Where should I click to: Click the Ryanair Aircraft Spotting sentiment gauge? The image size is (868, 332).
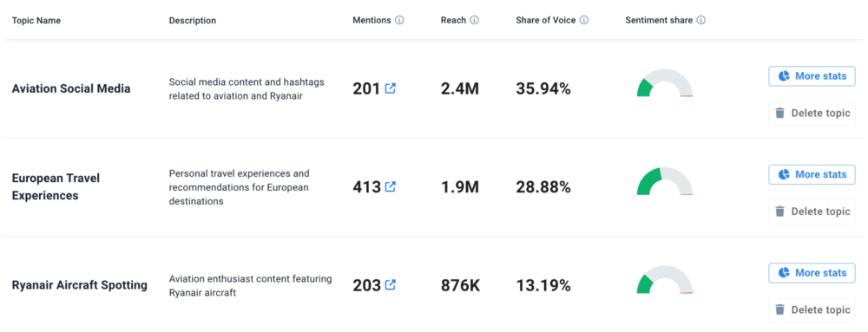point(664,279)
